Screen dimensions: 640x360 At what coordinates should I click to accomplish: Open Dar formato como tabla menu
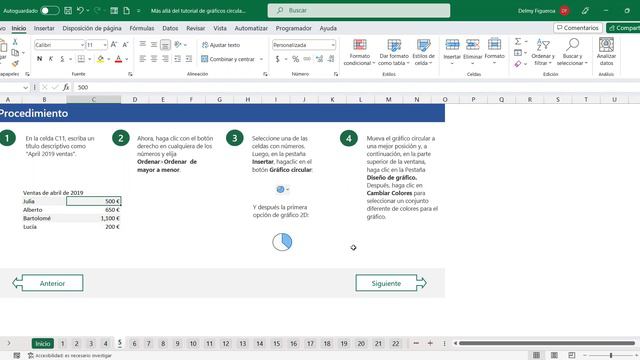coord(394,52)
